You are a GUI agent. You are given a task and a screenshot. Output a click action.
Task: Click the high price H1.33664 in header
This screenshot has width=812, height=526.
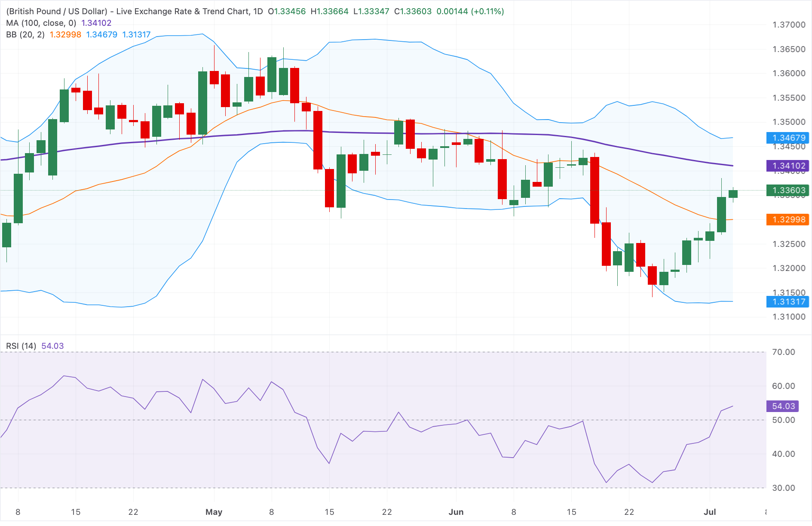[329, 11]
